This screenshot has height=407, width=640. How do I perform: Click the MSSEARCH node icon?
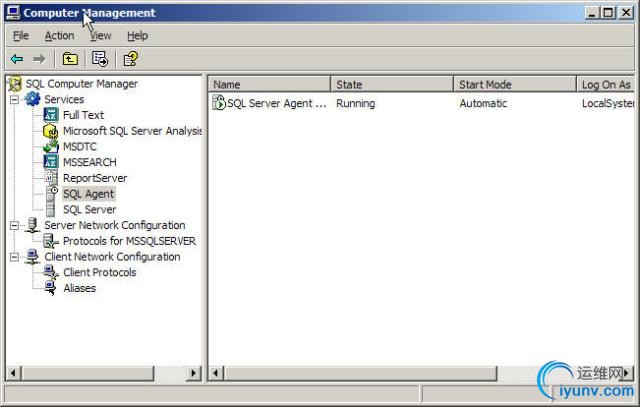[x=51, y=162]
